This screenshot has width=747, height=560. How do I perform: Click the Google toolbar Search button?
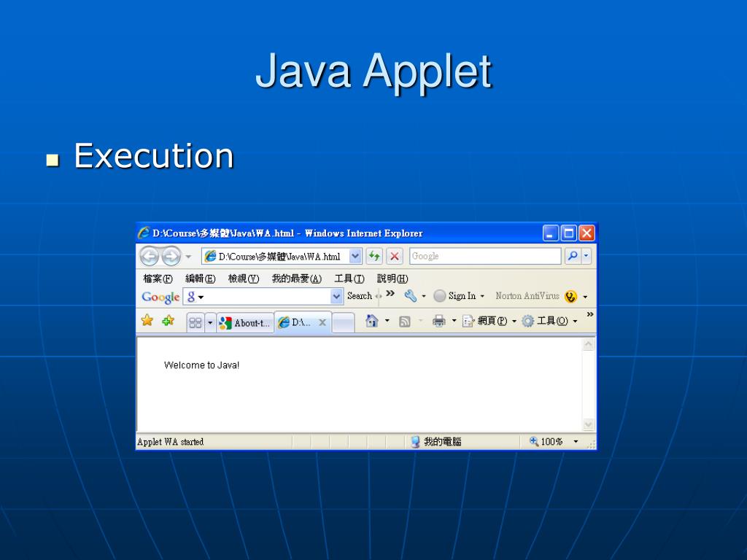[x=359, y=296]
